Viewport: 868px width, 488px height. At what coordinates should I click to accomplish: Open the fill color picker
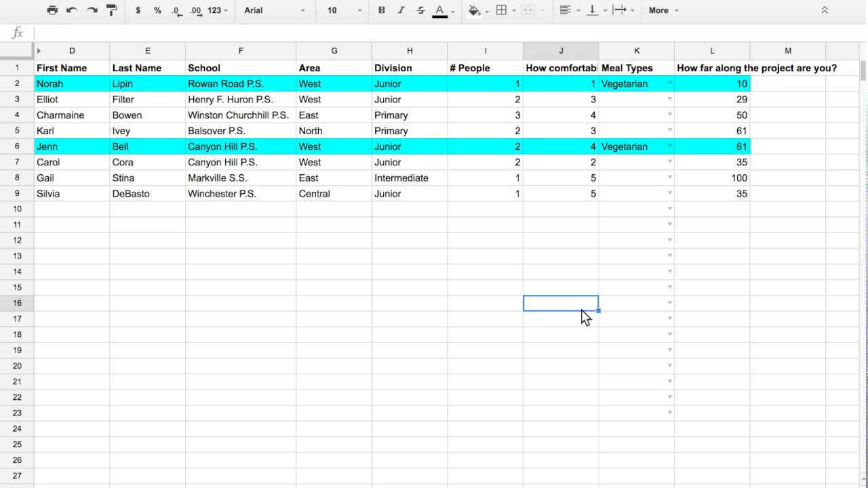coord(478,10)
